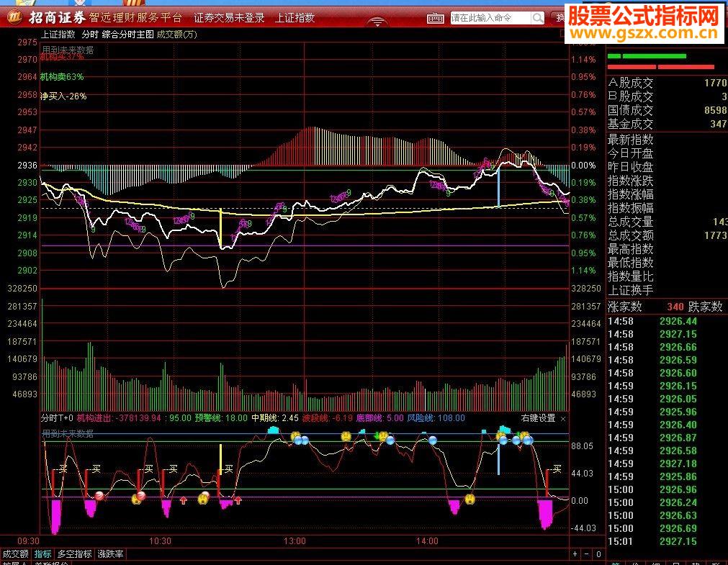Click the 中期线: 2.45 value
Viewport: 728px width, 565px height.
[x=275, y=418]
